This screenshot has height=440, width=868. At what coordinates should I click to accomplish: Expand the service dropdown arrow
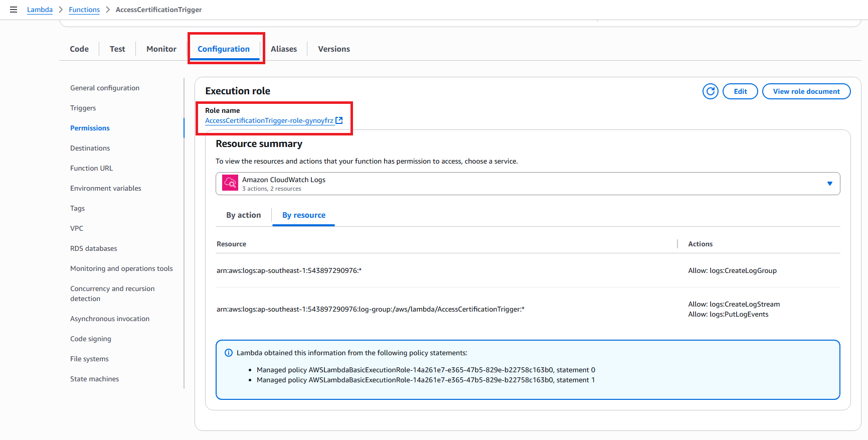point(829,184)
